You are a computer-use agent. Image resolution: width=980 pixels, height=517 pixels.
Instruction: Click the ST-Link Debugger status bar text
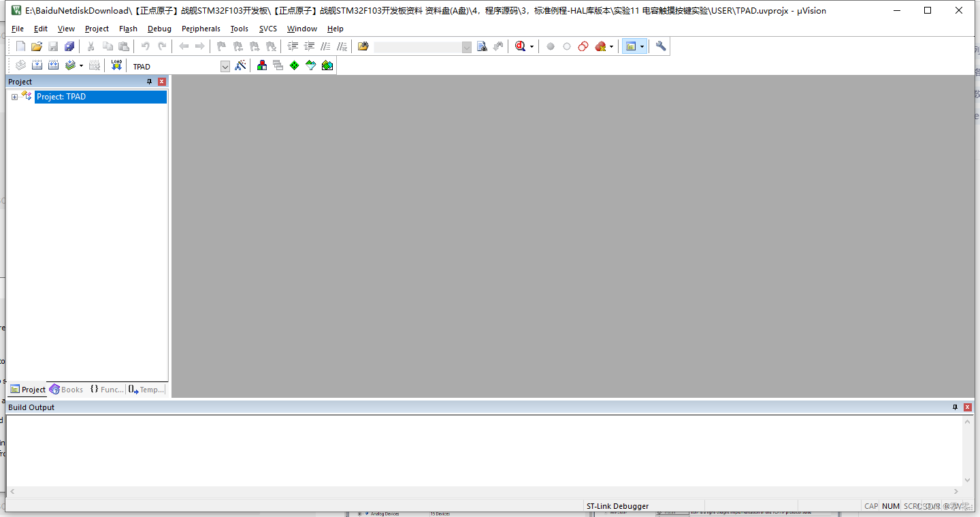pos(617,506)
